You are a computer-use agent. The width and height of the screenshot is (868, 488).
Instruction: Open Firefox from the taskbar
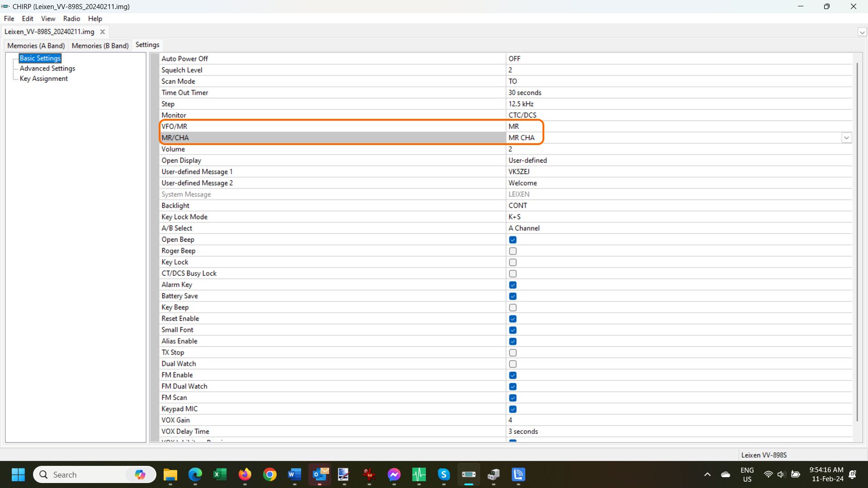[245, 474]
